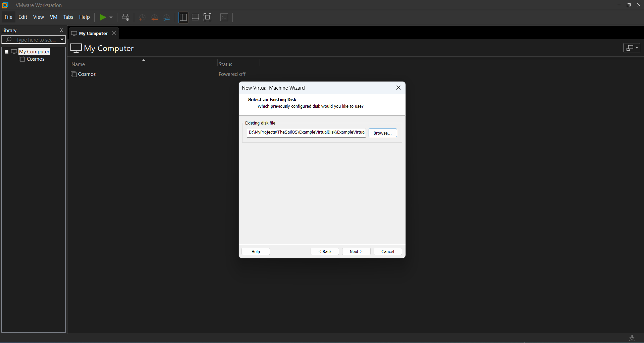Open the Library search filter dropdown
The image size is (644, 343).
coord(62,40)
